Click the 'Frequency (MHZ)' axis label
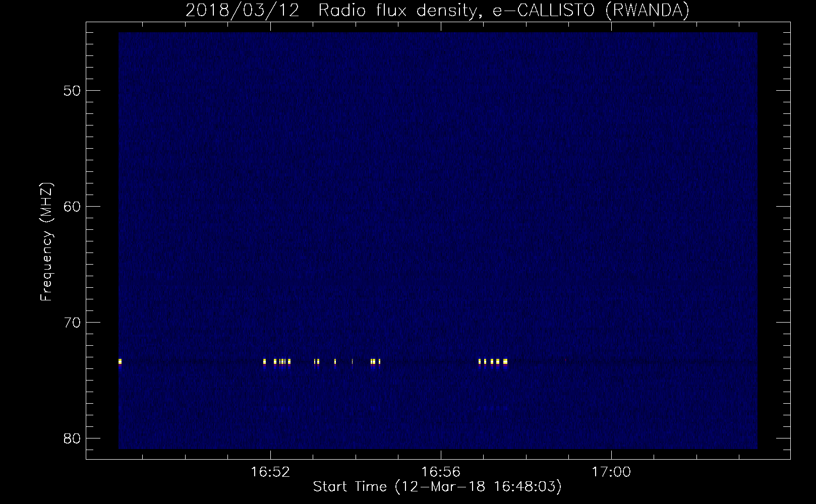The height and width of the screenshot is (504, 816). pos(47,242)
